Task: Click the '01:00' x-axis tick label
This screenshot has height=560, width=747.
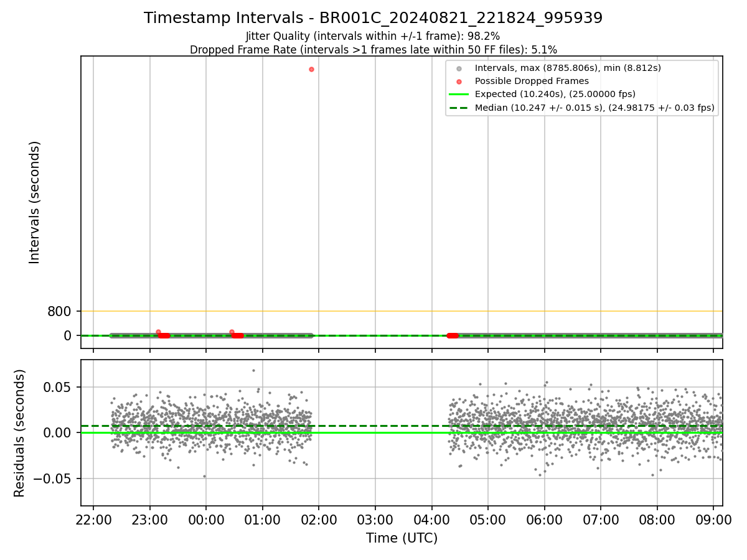Action: pos(263,519)
